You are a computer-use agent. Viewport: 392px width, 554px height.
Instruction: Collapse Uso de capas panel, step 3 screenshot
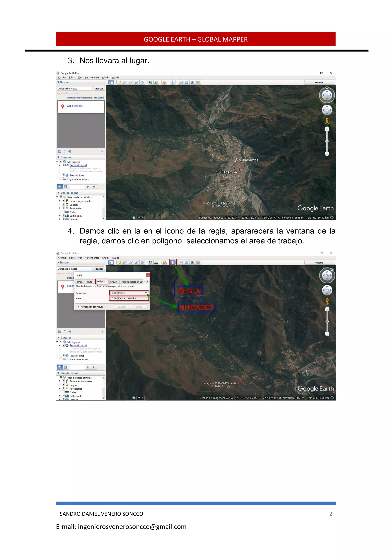(58, 193)
